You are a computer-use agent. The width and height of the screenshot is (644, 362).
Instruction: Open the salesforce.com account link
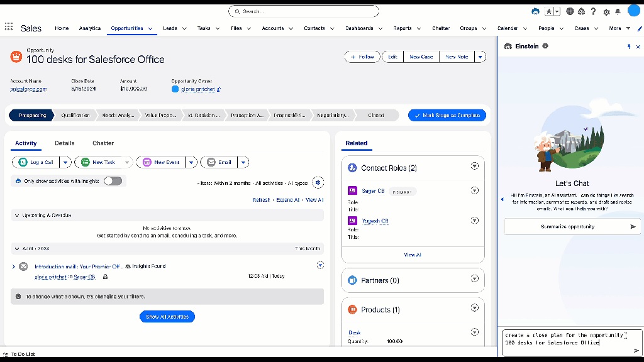point(28,89)
